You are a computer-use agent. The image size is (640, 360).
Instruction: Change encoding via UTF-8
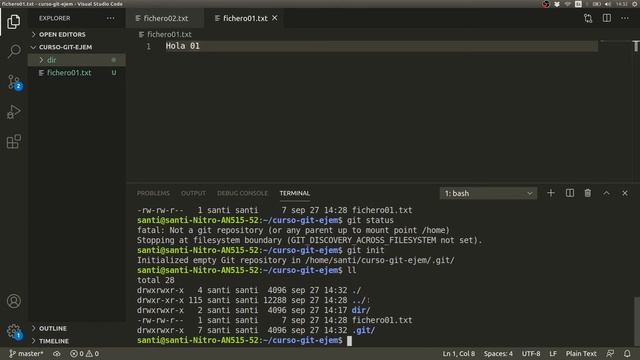coord(531,353)
